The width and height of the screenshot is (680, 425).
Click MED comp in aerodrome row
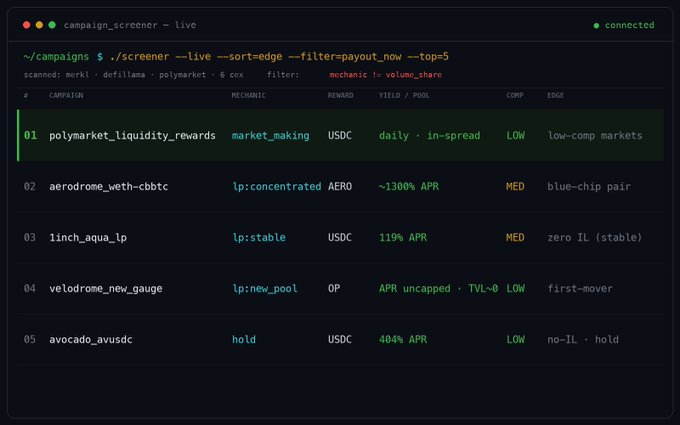pos(515,186)
